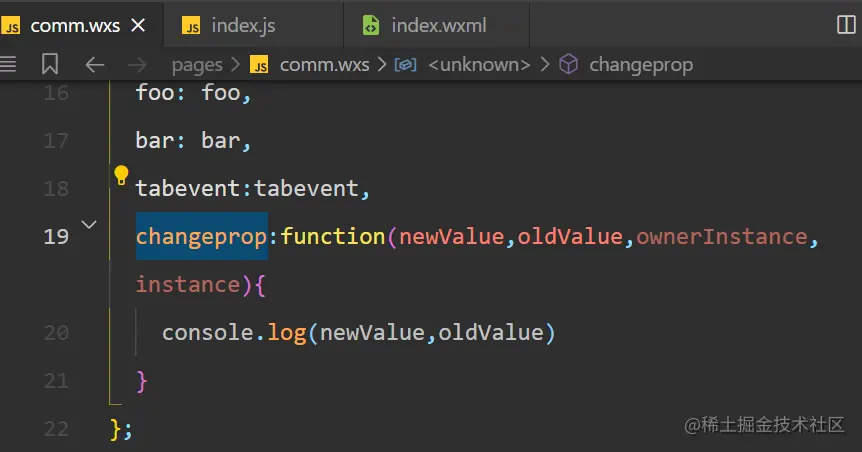Expand the <unknown> breadcrumb text
Screen dimensions: 862x452
[x=479, y=65]
